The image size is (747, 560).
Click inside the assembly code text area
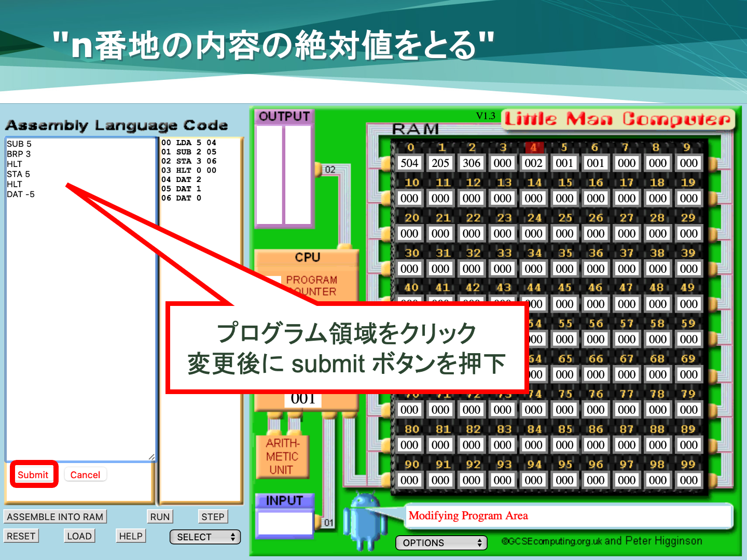click(80, 311)
